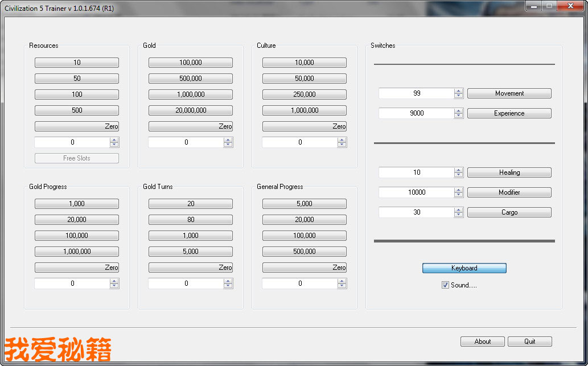Click the Gold custom amount input field

[186, 142]
